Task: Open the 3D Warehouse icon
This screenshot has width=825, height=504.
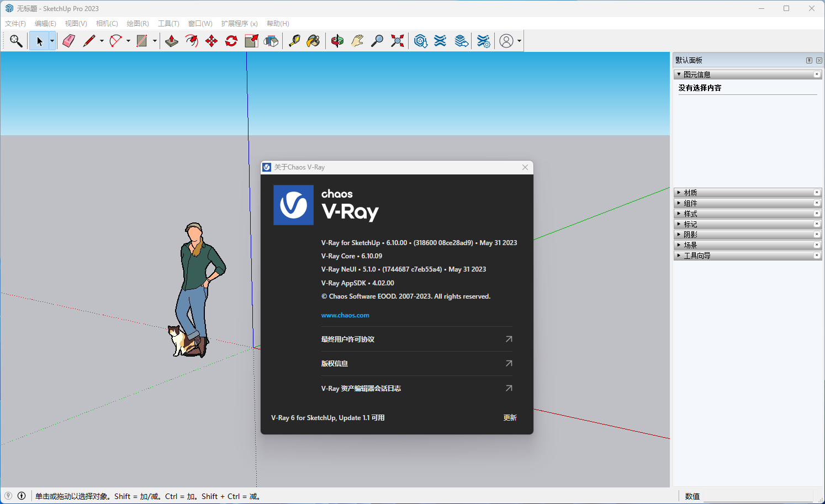Action: click(421, 41)
